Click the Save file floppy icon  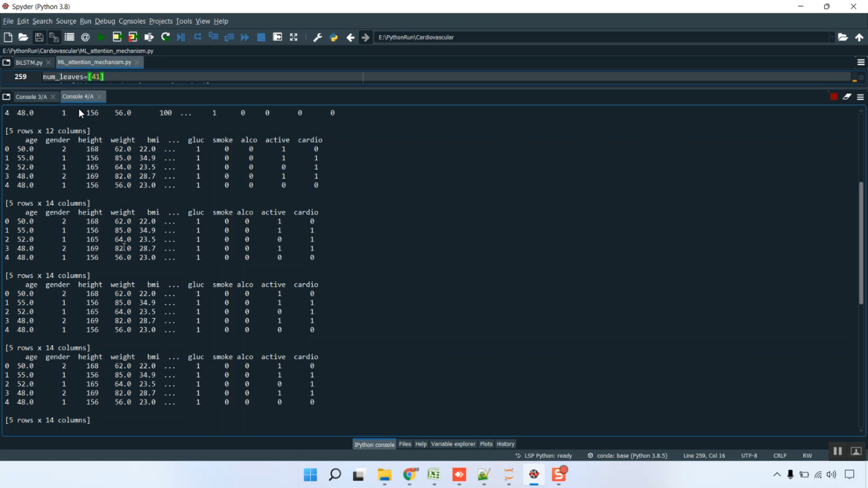(39, 37)
